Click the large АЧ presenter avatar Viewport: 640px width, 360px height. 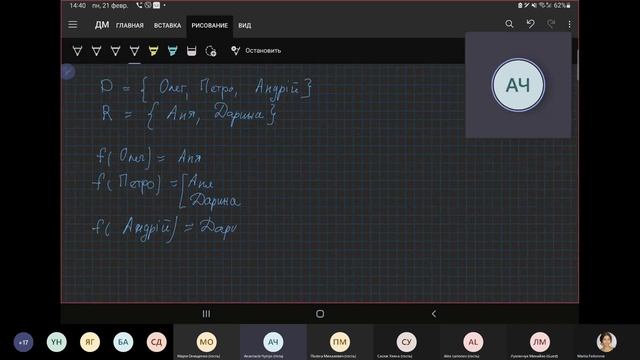518,85
